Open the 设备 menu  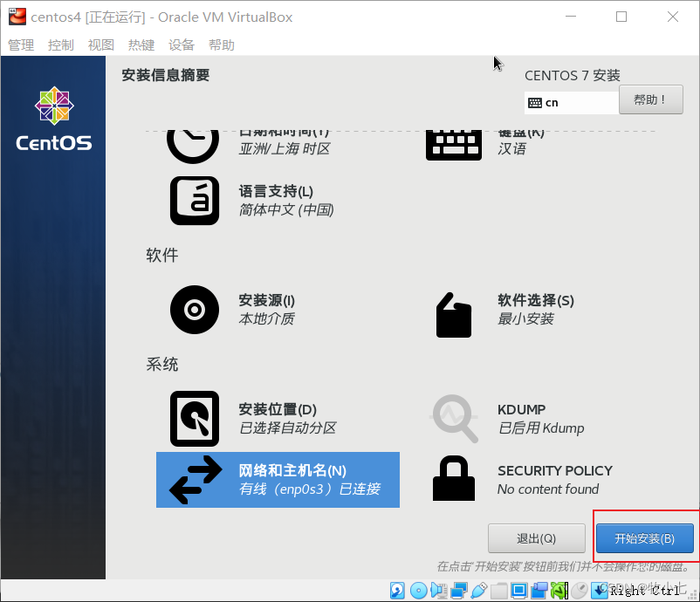click(x=182, y=45)
